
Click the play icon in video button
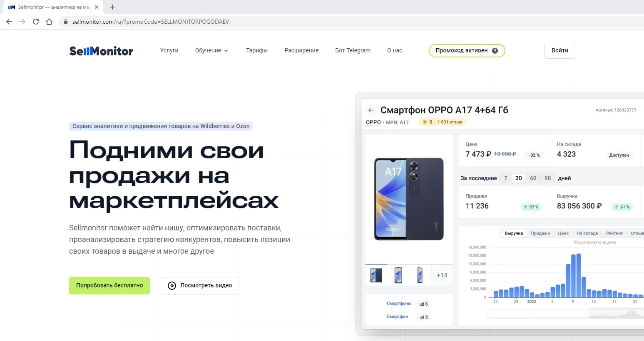point(172,286)
